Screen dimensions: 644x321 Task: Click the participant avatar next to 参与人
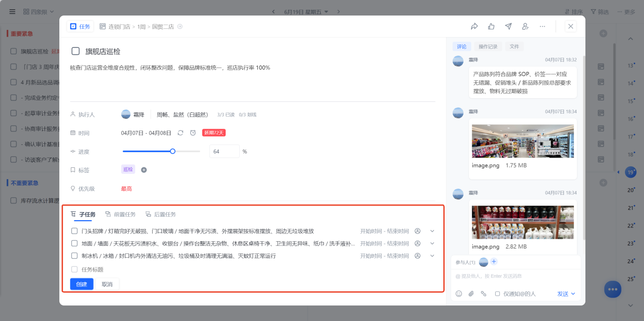483,262
